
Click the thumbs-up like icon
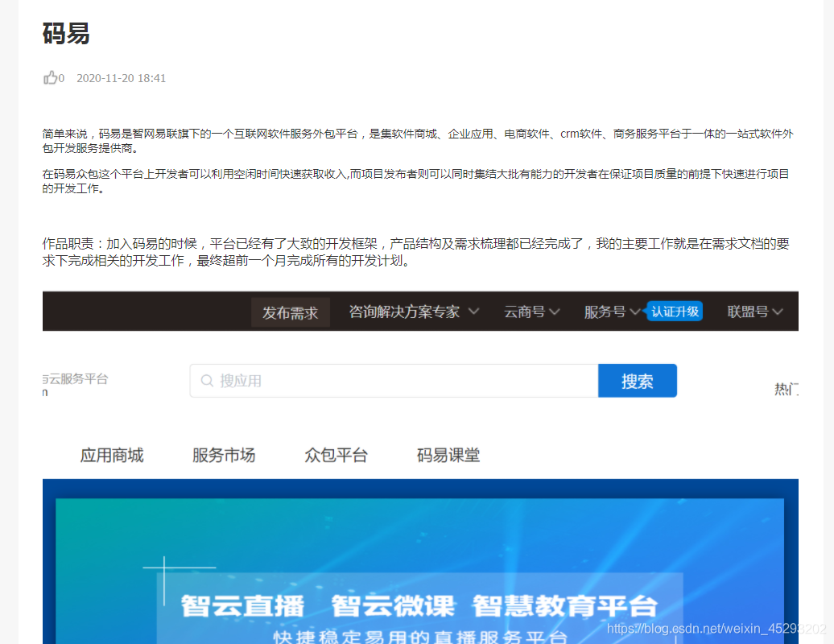[x=50, y=77]
